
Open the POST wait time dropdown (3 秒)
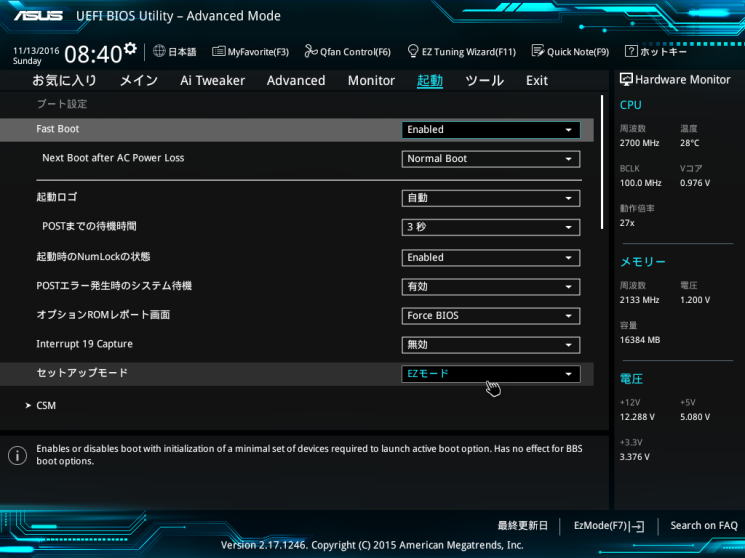[491, 227]
